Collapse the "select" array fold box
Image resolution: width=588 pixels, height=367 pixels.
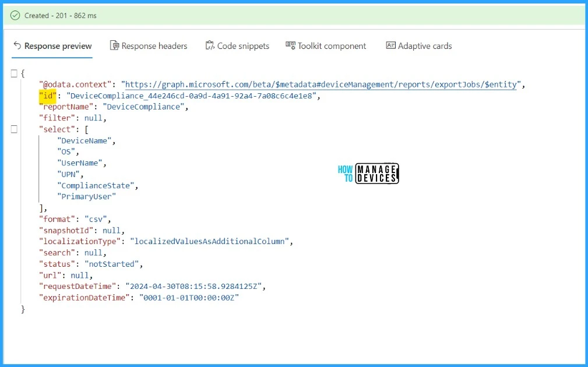pos(14,129)
